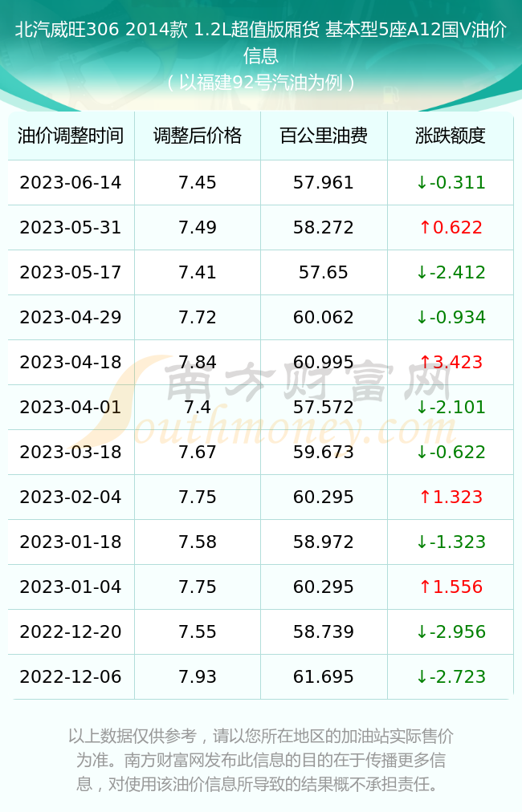Select the green down value -2.101
The width and height of the screenshot is (522, 812).
pos(451,407)
